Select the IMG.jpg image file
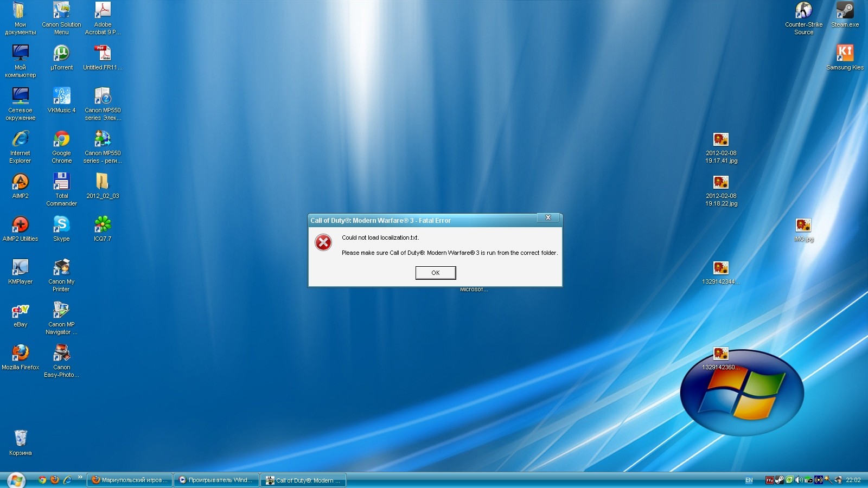The width and height of the screenshot is (868, 488). pyautogui.click(x=803, y=229)
